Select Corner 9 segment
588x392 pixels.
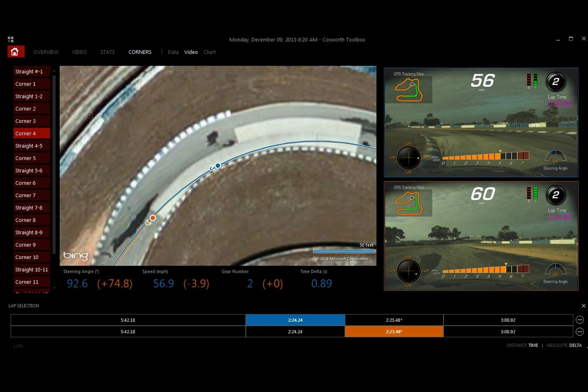click(32, 244)
